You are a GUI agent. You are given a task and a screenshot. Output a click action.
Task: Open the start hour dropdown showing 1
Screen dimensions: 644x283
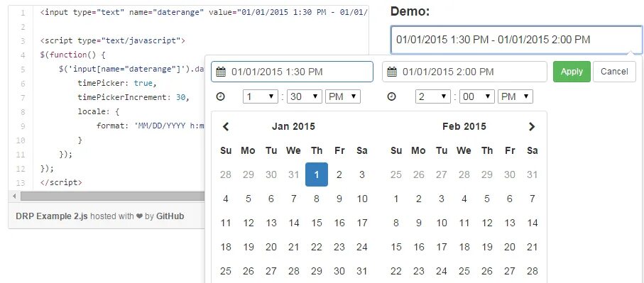(261, 96)
